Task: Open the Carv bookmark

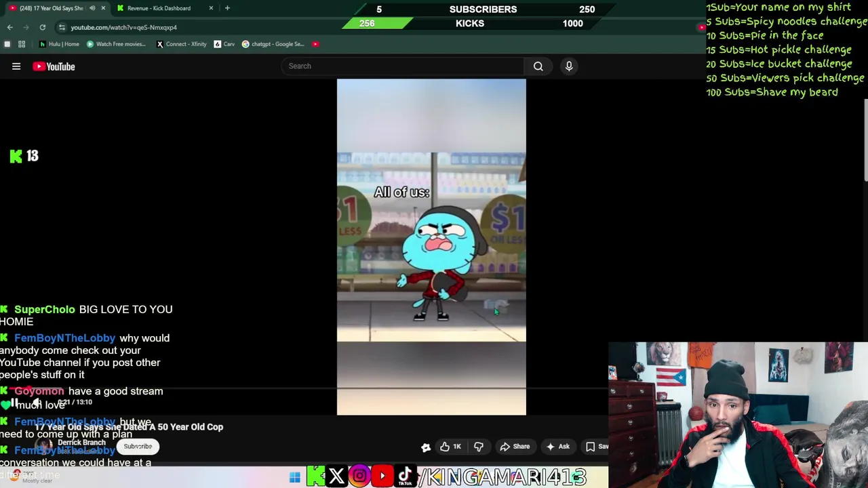Action: [x=224, y=44]
